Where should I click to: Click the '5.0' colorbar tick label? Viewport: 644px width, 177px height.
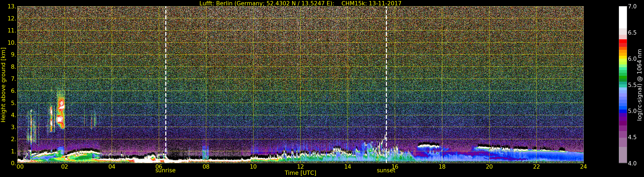(x=632, y=111)
